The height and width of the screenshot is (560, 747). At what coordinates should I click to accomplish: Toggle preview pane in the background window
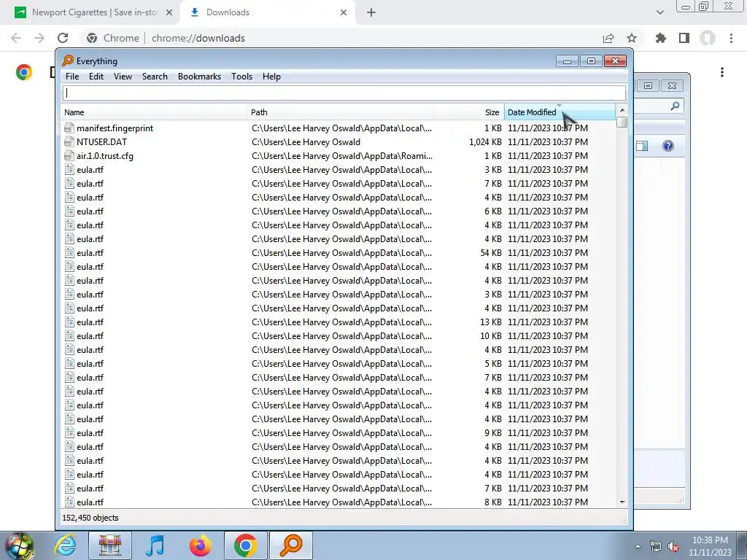pyautogui.click(x=642, y=146)
